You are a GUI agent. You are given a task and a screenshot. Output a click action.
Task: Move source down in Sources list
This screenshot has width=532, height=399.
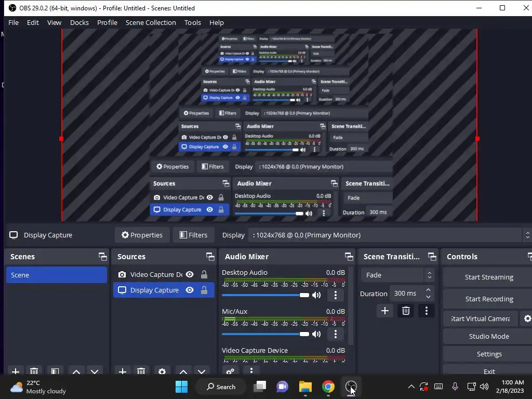click(202, 371)
